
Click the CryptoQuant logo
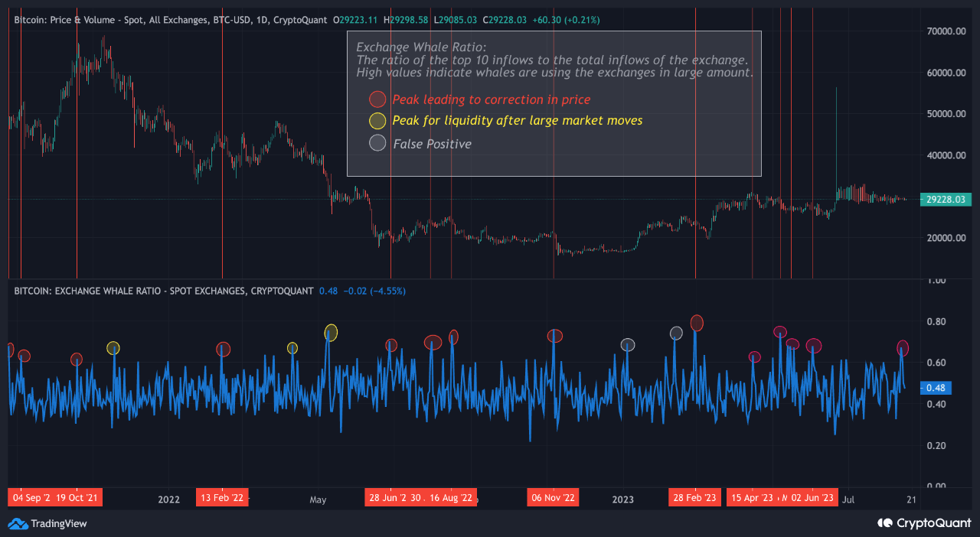[x=924, y=524]
